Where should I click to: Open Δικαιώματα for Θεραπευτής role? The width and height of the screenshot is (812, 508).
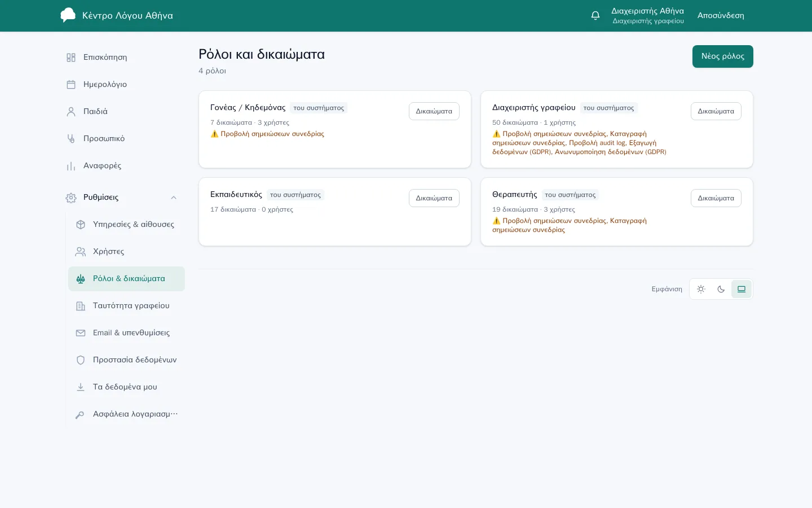click(x=716, y=198)
